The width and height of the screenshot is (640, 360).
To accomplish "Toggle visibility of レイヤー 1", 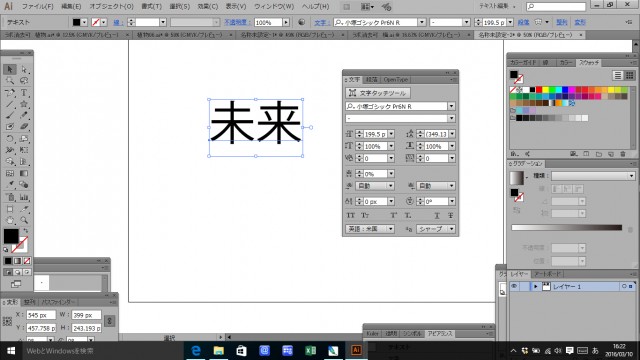I will (x=514, y=287).
